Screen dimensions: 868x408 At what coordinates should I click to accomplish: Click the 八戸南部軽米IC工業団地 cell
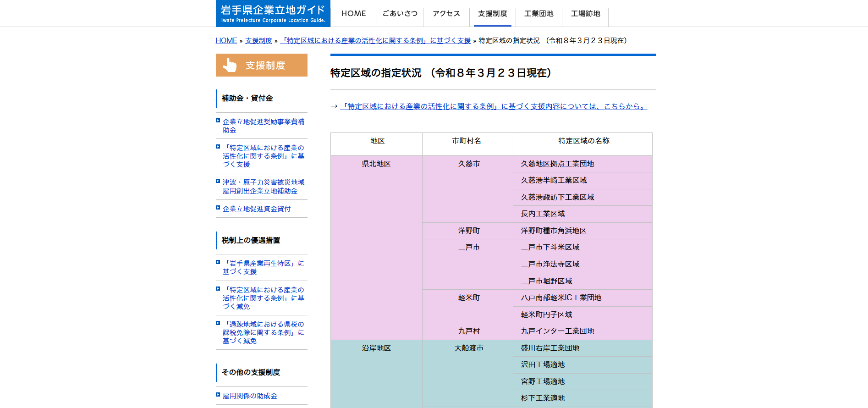pos(583,298)
